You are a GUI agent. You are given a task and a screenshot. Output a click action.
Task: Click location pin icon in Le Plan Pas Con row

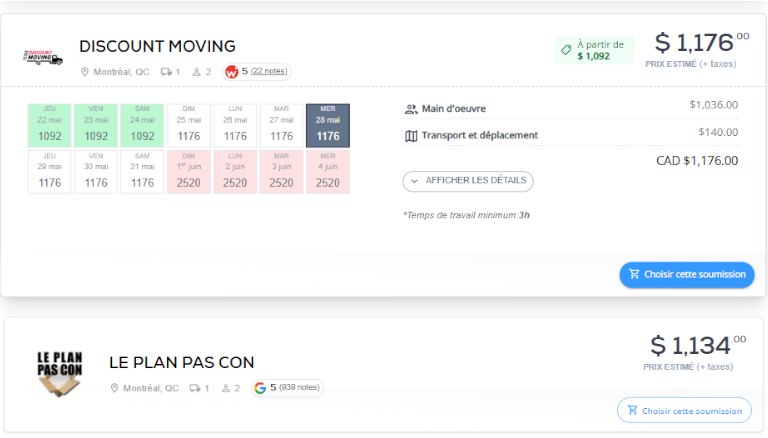point(114,388)
